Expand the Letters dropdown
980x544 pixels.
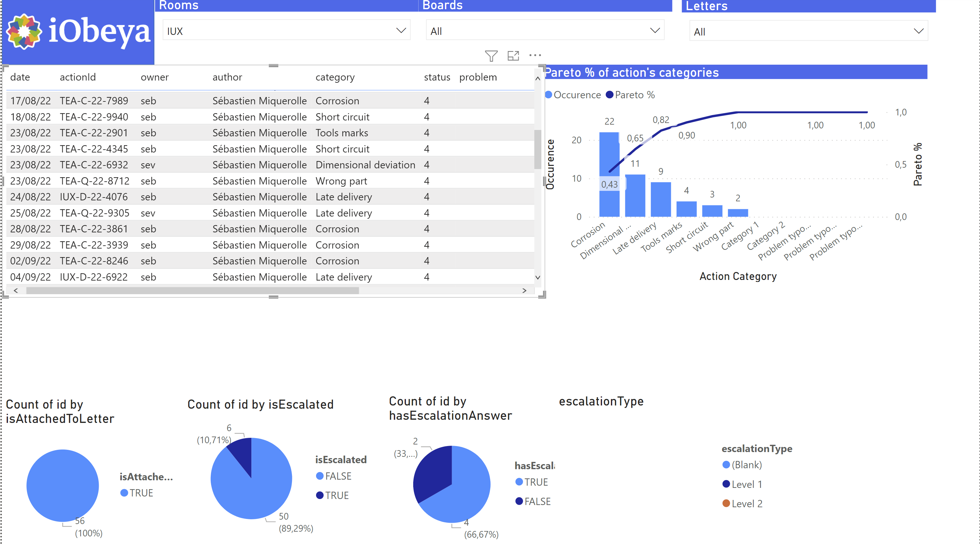pyautogui.click(x=918, y=31)
